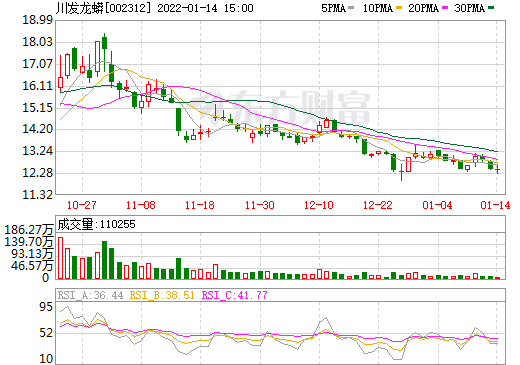This screenshot has width=520, height=365.
Task: Click the 01-14 date axis label
Action: click(495, 205)
